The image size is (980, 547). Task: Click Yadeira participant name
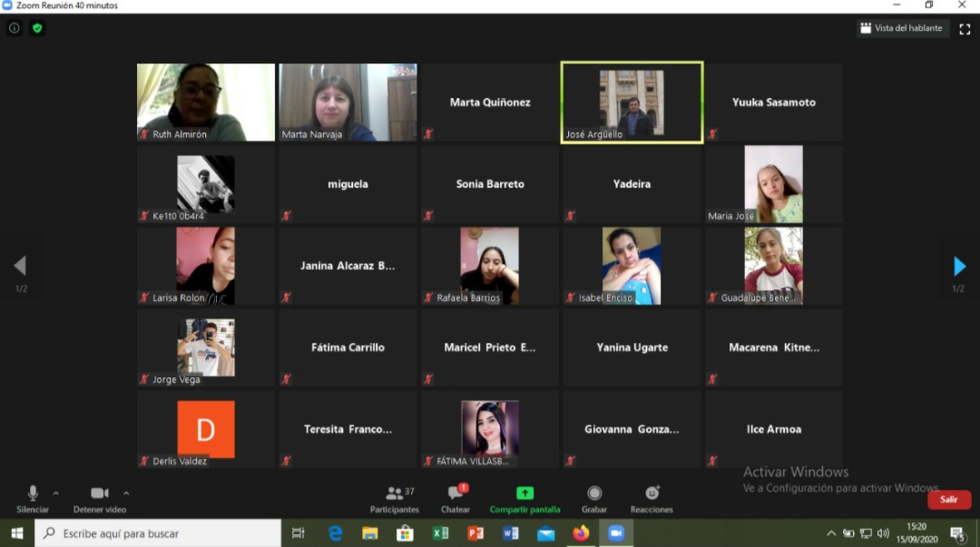tap(632, 184)
